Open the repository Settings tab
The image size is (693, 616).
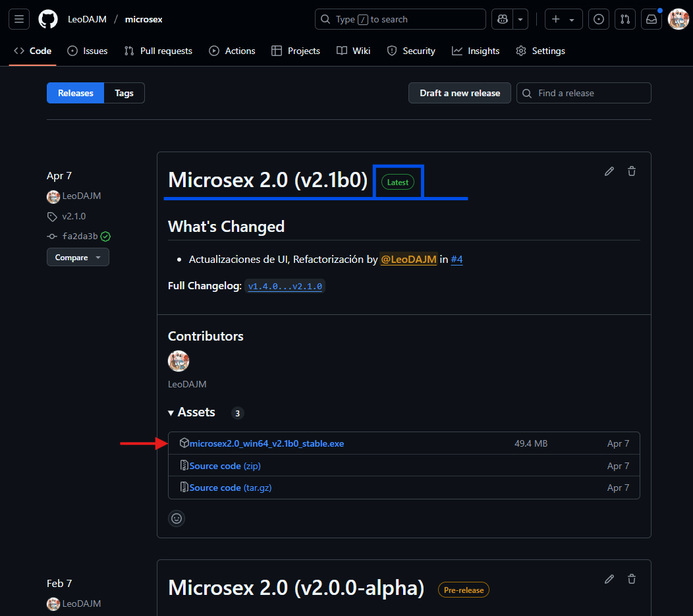pos(541,51)
